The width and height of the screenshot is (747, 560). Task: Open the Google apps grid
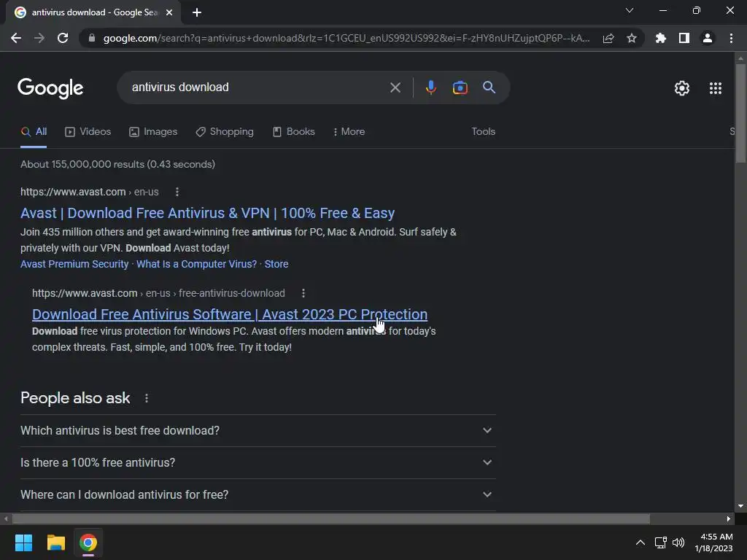coord(716,88)
